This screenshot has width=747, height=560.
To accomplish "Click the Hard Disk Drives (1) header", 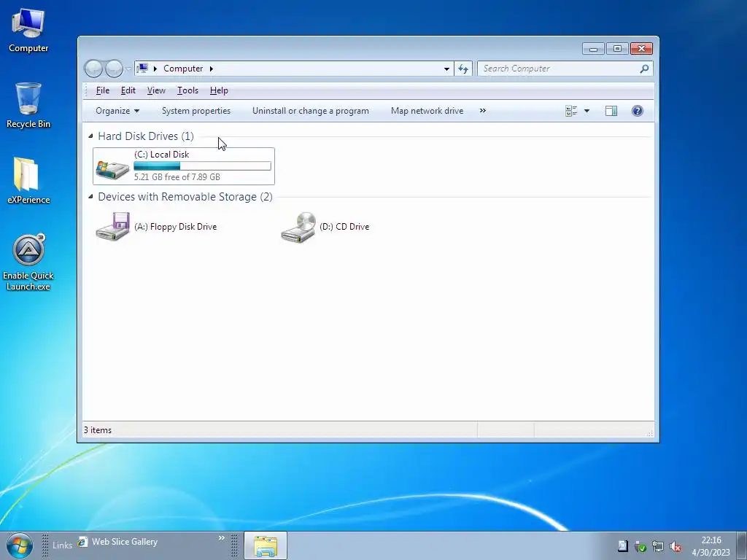I will point(146,136).
